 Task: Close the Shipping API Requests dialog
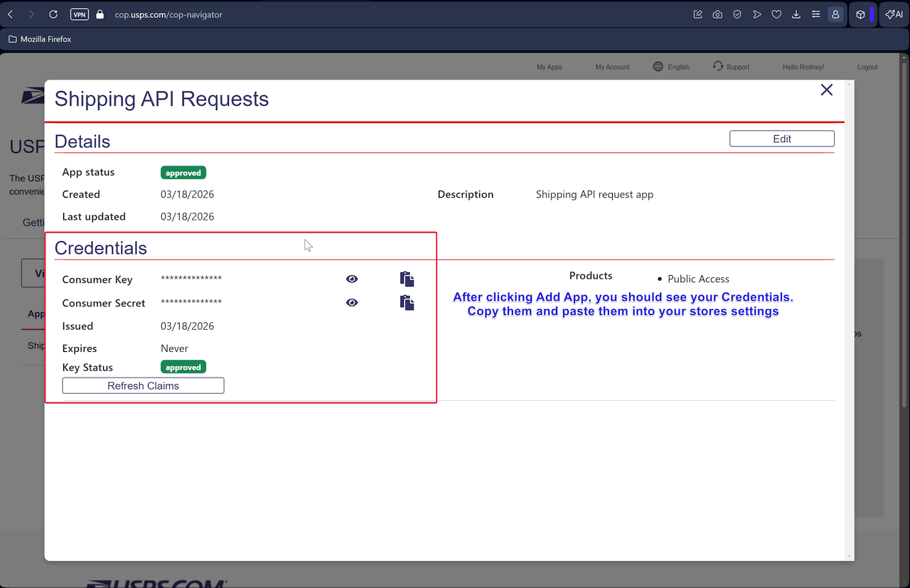click(826, 90)
